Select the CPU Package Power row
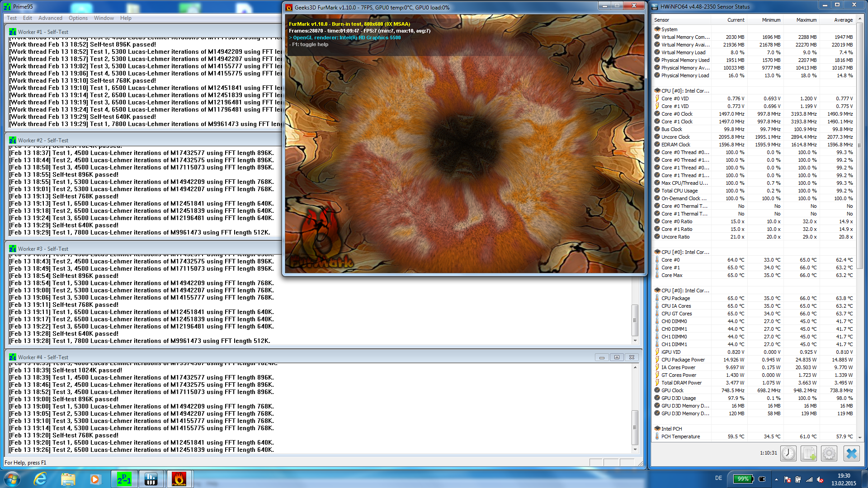This screenshot has height=488, width=868. click(x=754, y=360)
